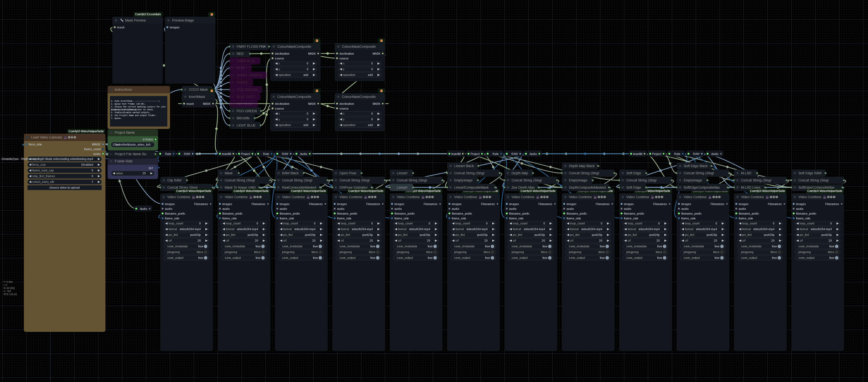Open the video file selector ending rollerblading.mp4
The image size is (868, 382).
(x=64, y=159)
